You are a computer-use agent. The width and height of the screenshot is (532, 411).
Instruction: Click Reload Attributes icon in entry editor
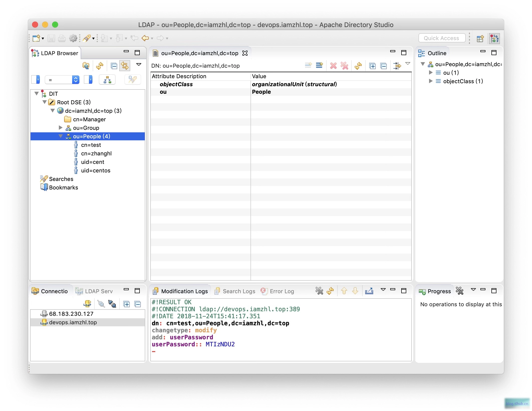click(x=358, y=66)
